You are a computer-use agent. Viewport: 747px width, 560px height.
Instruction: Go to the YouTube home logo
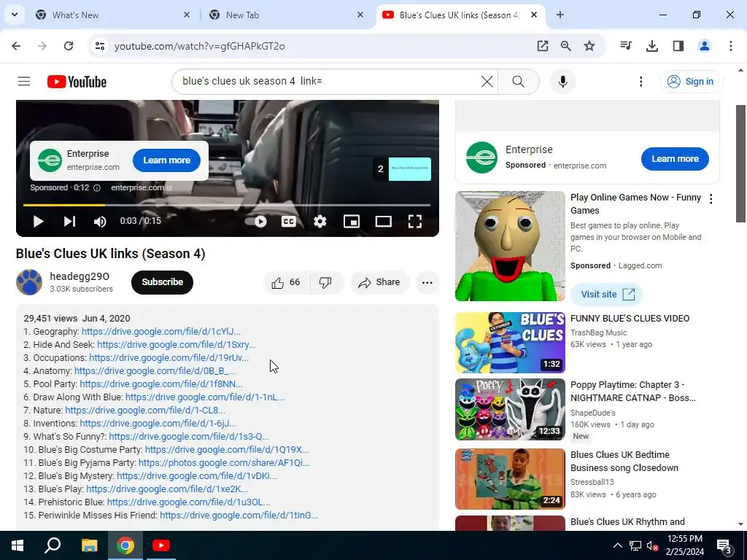77,82
